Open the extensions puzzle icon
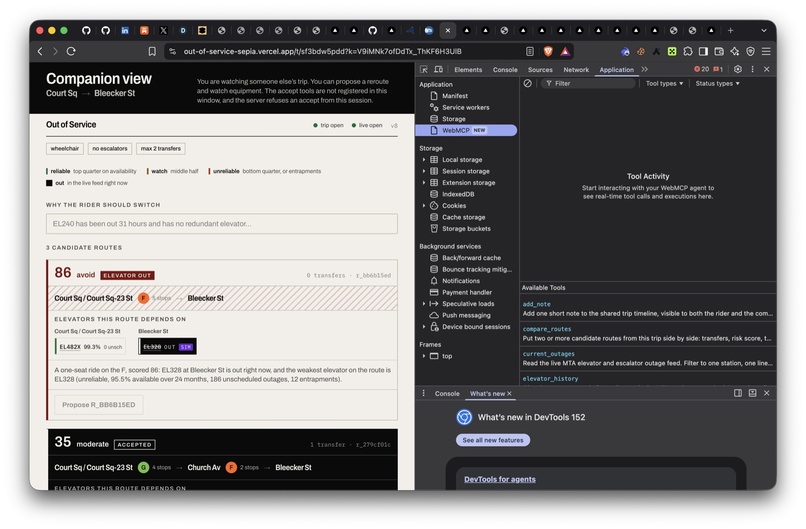The image size is (806, 529). tap(688, 51)
